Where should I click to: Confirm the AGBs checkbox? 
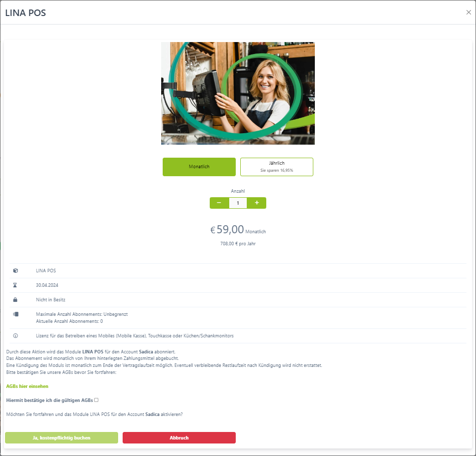tap(96, 400)
